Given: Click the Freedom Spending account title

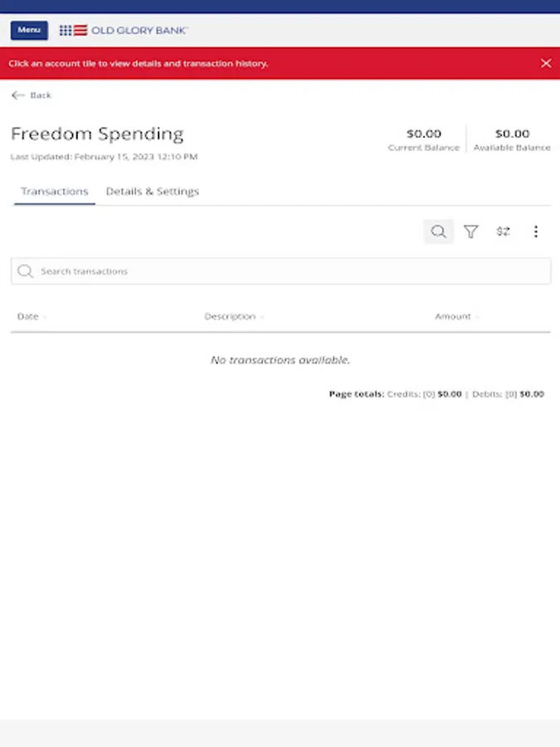Looking at the screenshot, I should click(x=97, y=134).
